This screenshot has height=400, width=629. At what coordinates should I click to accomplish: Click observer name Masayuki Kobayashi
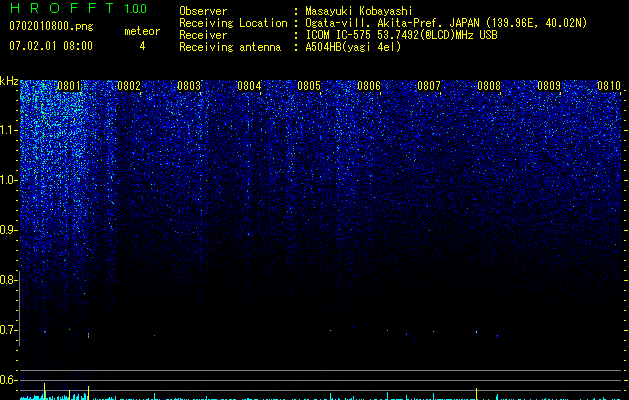(x=359, y=11)
